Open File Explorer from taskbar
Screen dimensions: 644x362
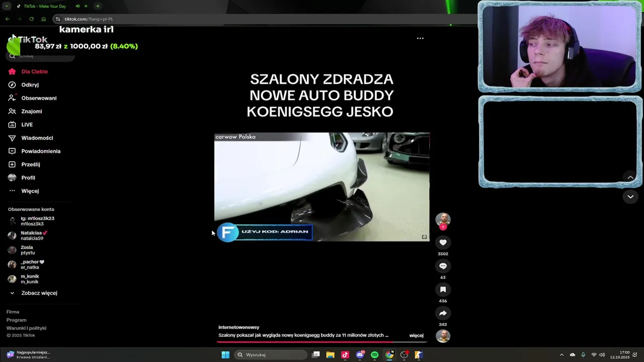pyautogui.click(x=331, y=355)
